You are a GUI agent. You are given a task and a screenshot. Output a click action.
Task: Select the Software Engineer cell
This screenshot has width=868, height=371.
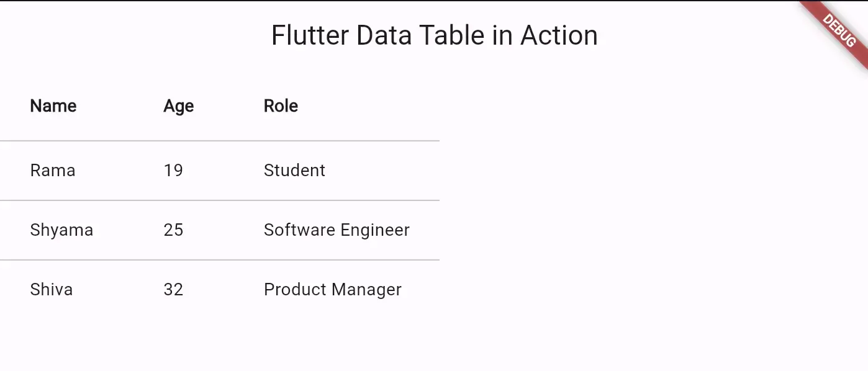[337, 231]
